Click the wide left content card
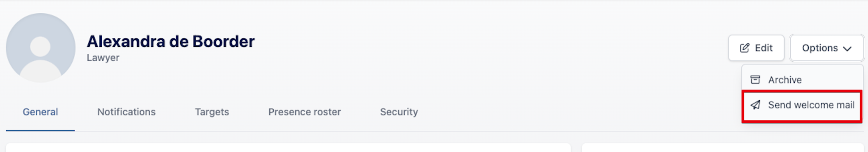The image size is (868, 152). coord(288,147)
